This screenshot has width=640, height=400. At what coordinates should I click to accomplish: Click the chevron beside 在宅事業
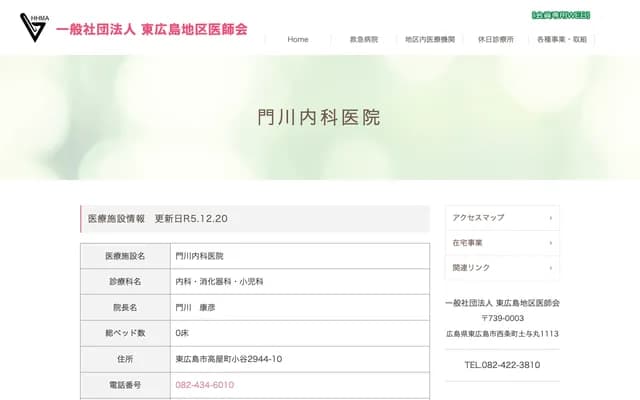[x=551, y=243]
